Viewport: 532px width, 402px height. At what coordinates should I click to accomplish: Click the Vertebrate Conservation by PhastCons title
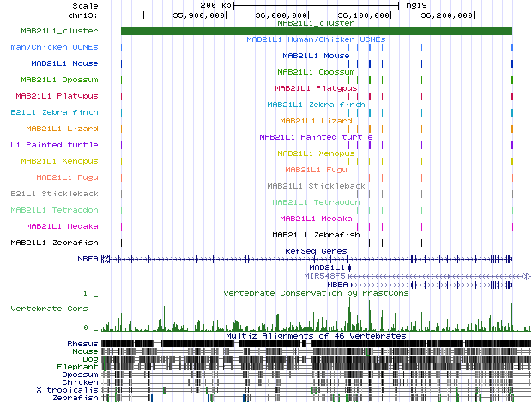coord(316,293)
